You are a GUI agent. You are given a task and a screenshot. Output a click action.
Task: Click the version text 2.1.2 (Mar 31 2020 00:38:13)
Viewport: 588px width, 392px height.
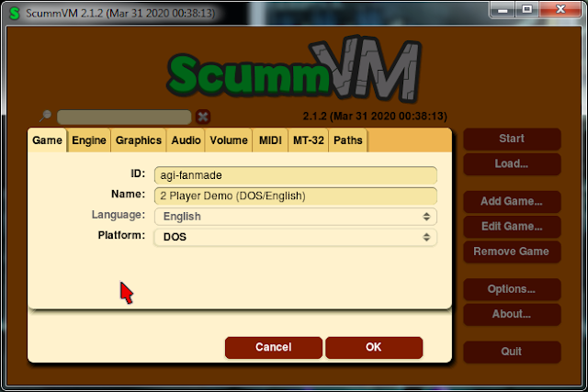click(375, 117)
